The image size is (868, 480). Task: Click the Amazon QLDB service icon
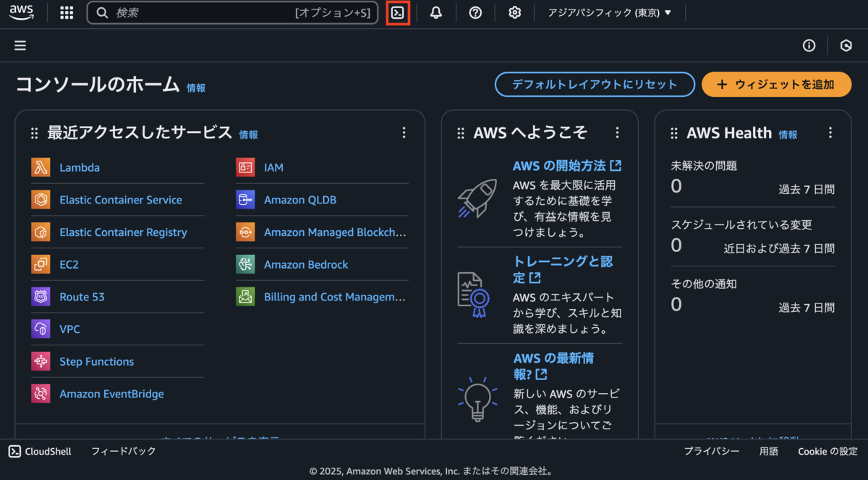click(x=245, y=200)
